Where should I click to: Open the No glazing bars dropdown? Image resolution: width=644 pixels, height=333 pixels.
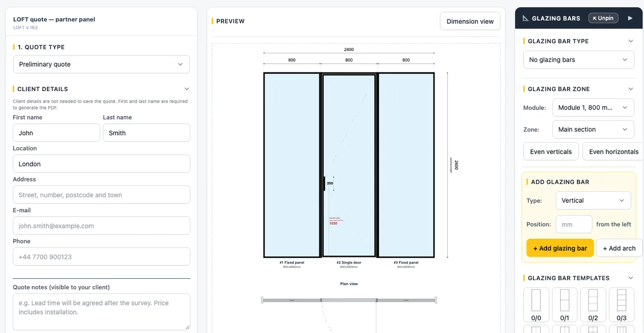tap(579, 60)
